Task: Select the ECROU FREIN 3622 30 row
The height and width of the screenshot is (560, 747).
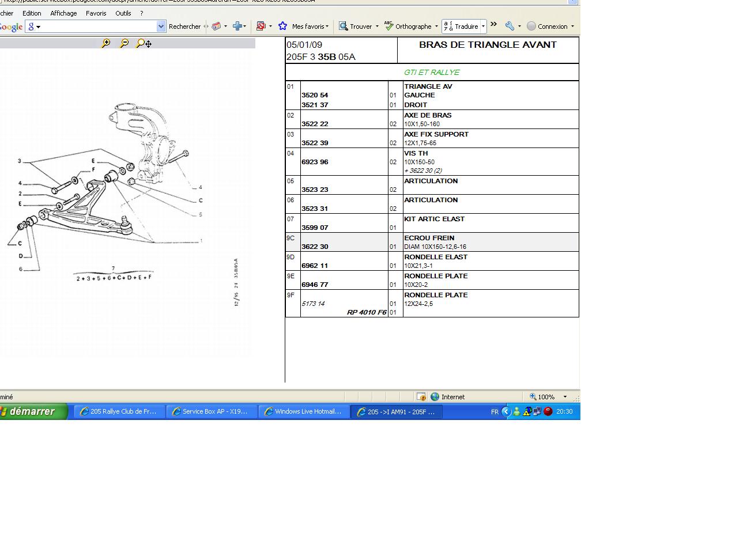Action: pyautogui.click(x=432, y=242)
